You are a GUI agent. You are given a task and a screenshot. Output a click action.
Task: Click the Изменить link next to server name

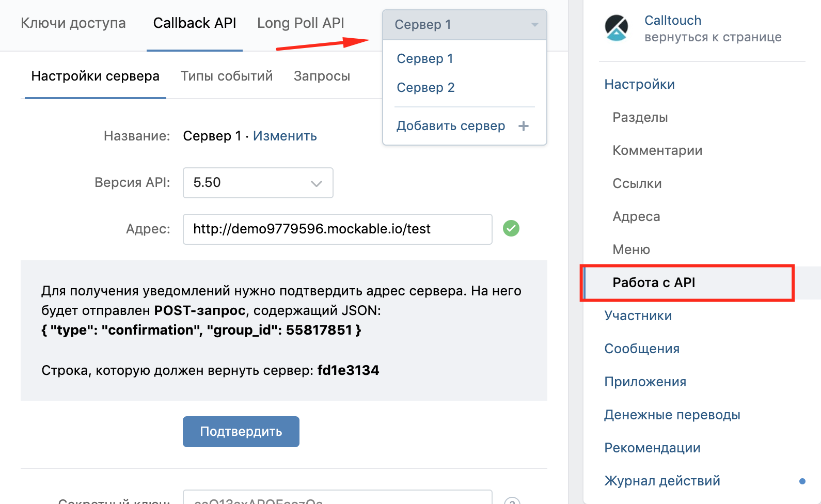click(x=285, y=136)
